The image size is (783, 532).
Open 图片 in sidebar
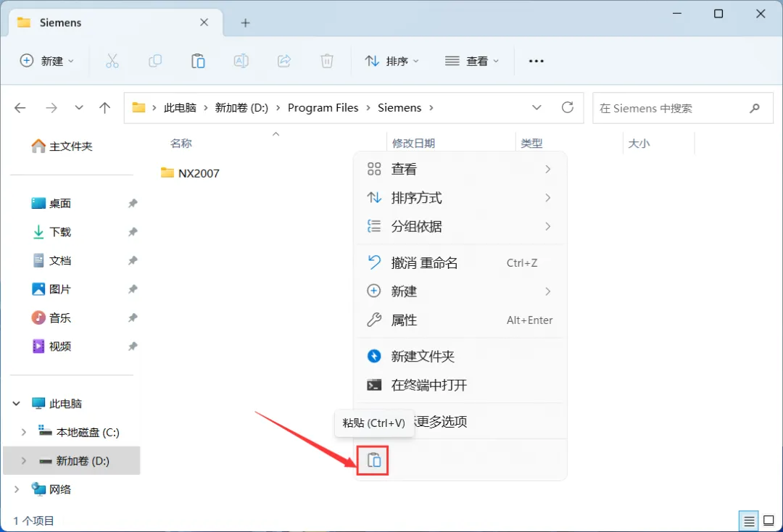tap(51, 289)
